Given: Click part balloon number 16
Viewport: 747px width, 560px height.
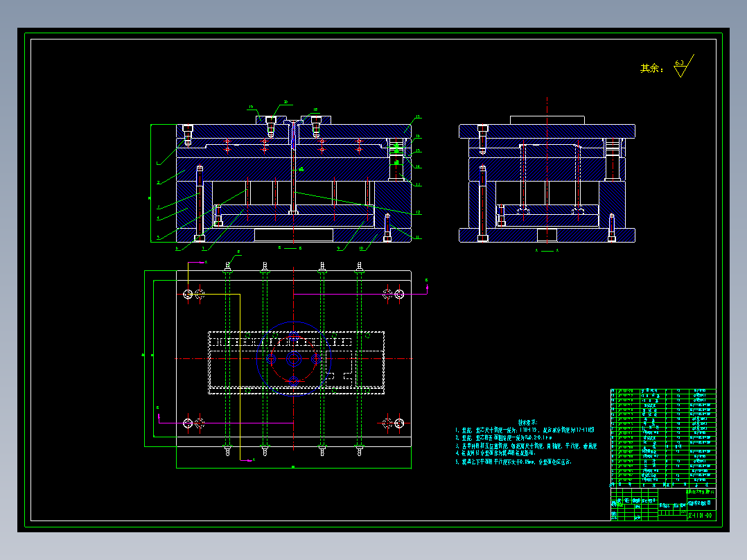Looking at the screenshot, I should point(418,137).
